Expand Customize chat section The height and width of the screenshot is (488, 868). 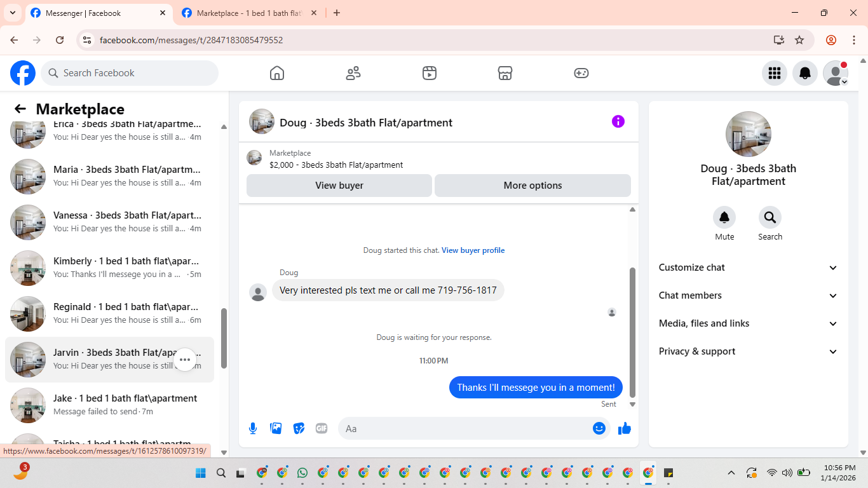tap(748, 268)
